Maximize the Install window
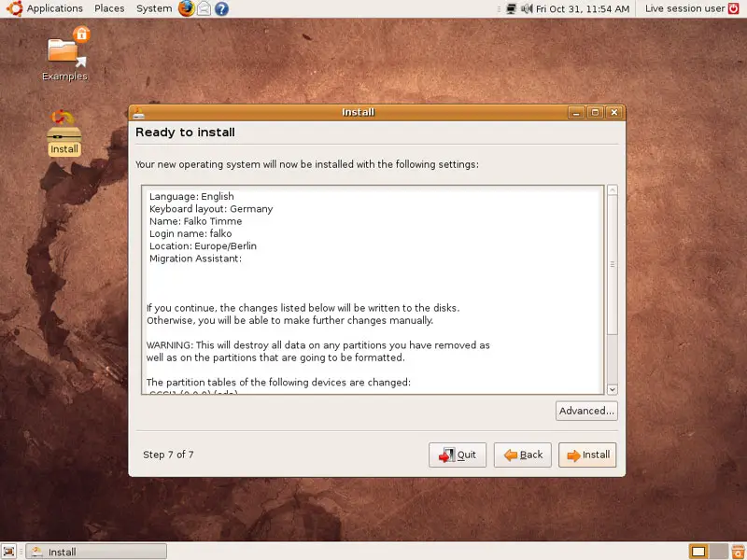 tap(595, 112)
